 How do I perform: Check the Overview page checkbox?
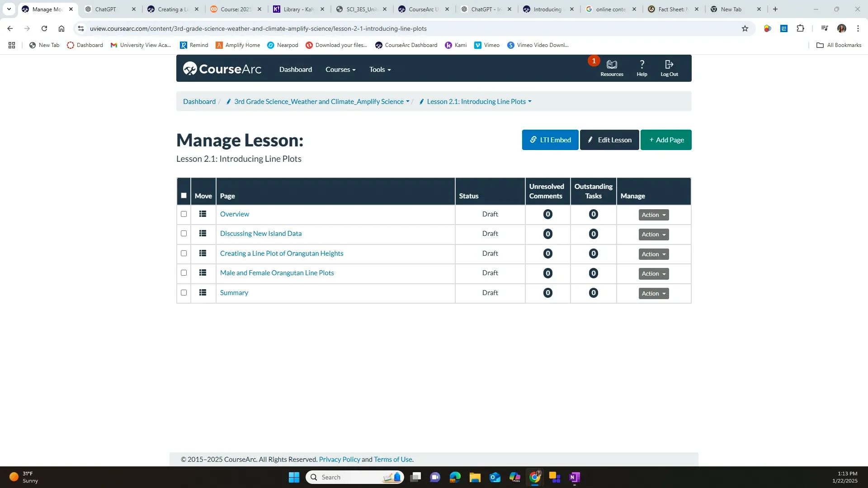[x=184, y=214]
